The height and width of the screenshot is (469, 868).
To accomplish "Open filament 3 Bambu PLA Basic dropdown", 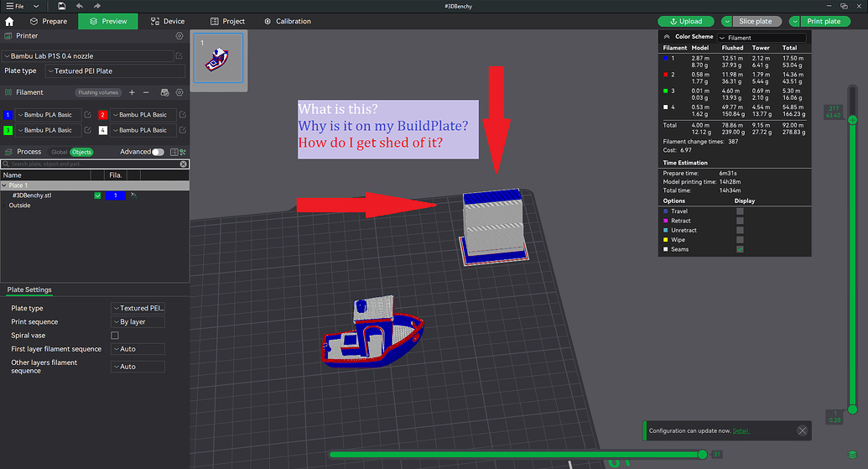I will [48, 130].
